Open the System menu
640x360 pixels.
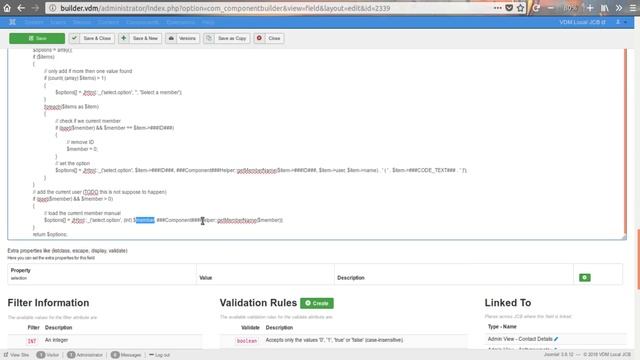click(x=34, y=22)
